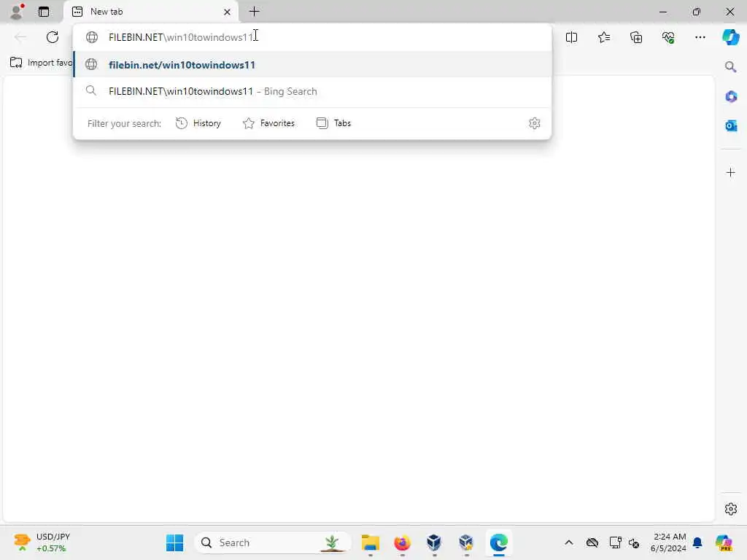
Task: Filter search by Favorites
Action: pyautogui.click(x=268, y=123)
